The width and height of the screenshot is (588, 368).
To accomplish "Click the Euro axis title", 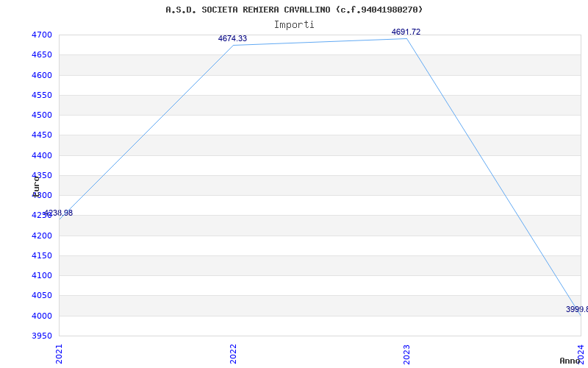I will (x=36, y=186).
